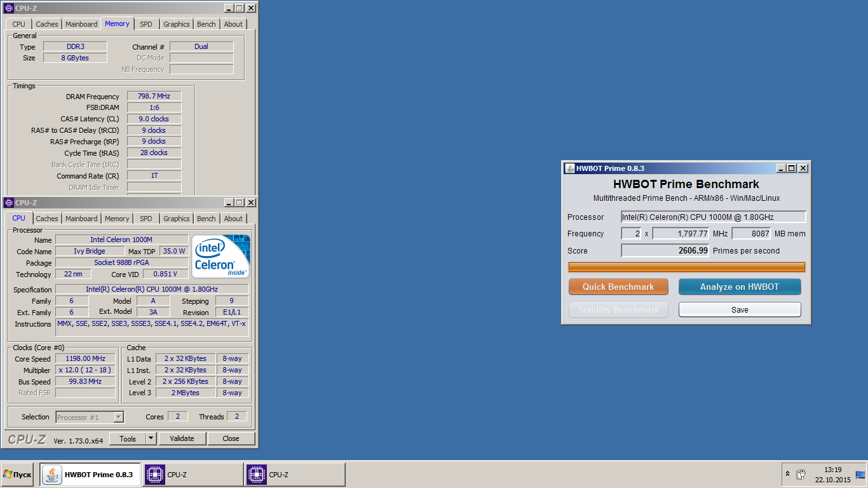
Task: Click the 8087 MB mem field
Action: click(x=751, y=233)
